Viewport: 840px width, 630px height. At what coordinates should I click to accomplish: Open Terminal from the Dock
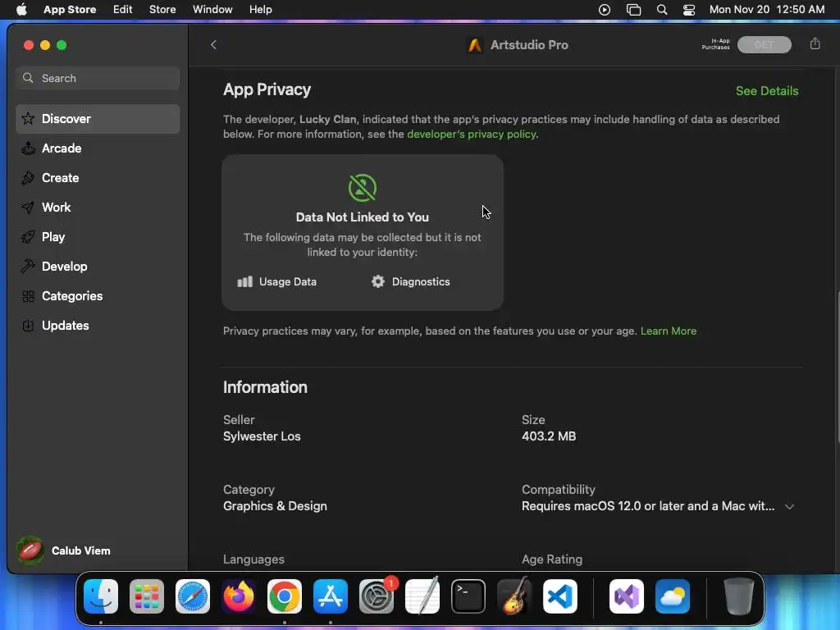[x=468, y=596]
